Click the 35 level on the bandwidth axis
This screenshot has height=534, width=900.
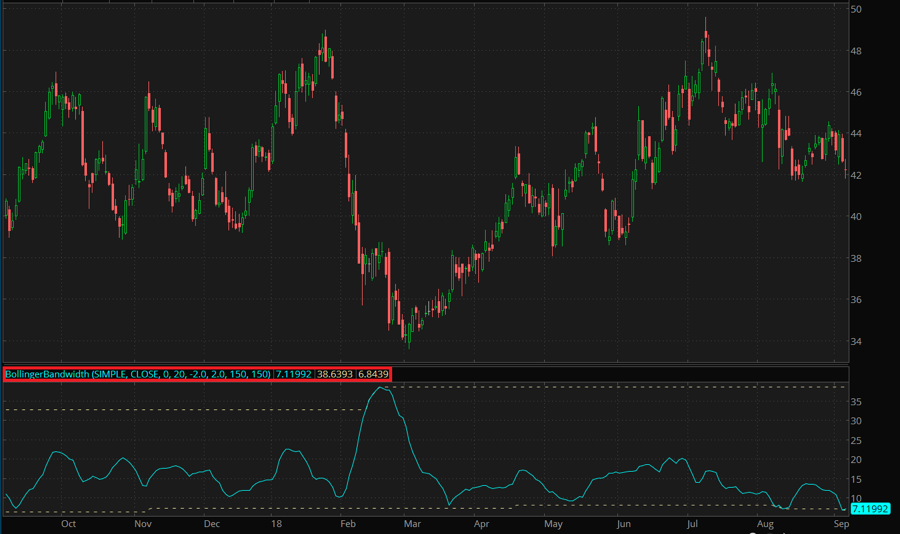click(856, 402)
